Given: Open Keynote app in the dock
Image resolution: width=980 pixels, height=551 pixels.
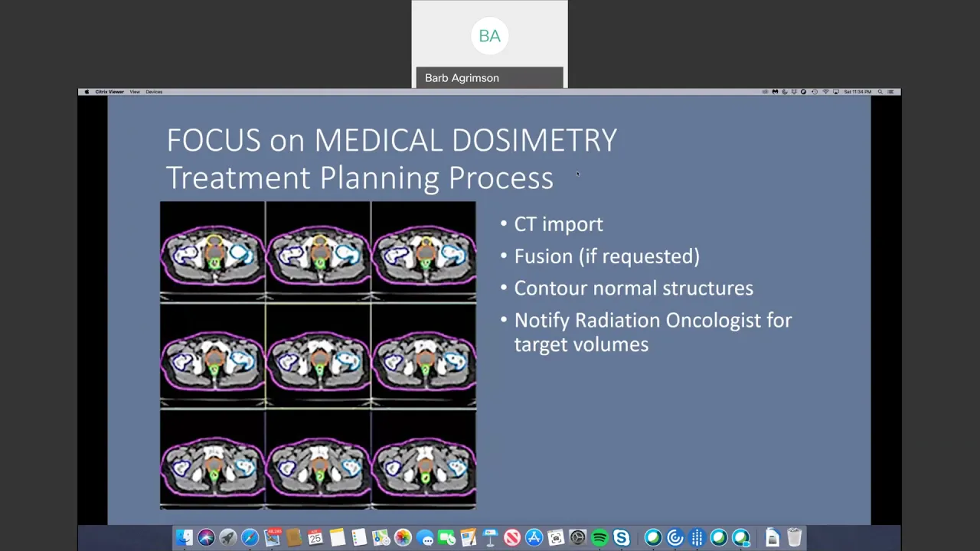Looking at the screenshot, I should pyautogui.click(x=490, y=538).
